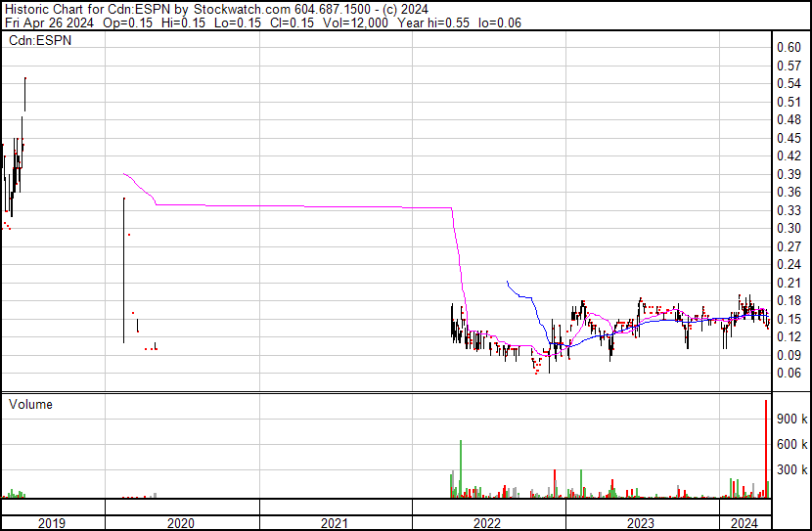Click the 2022 year label on the time axis

pyautogui.click(x=487, y=523)
